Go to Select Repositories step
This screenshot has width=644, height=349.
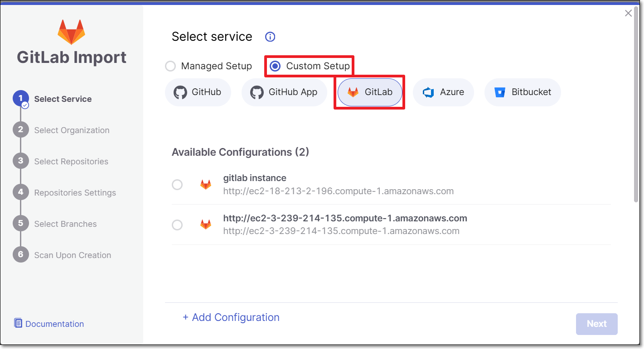pyautogui.click(x=71, y=162)
